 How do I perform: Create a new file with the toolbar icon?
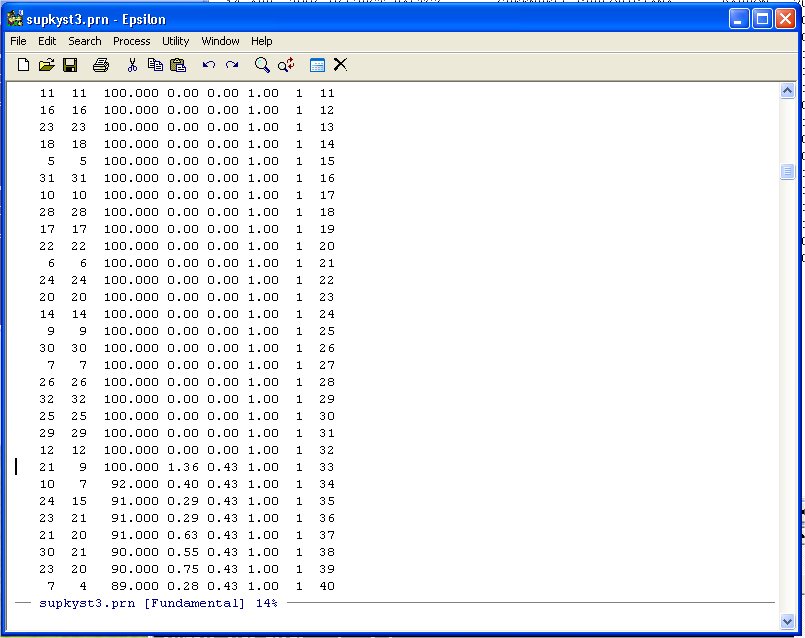click(23, 65)
